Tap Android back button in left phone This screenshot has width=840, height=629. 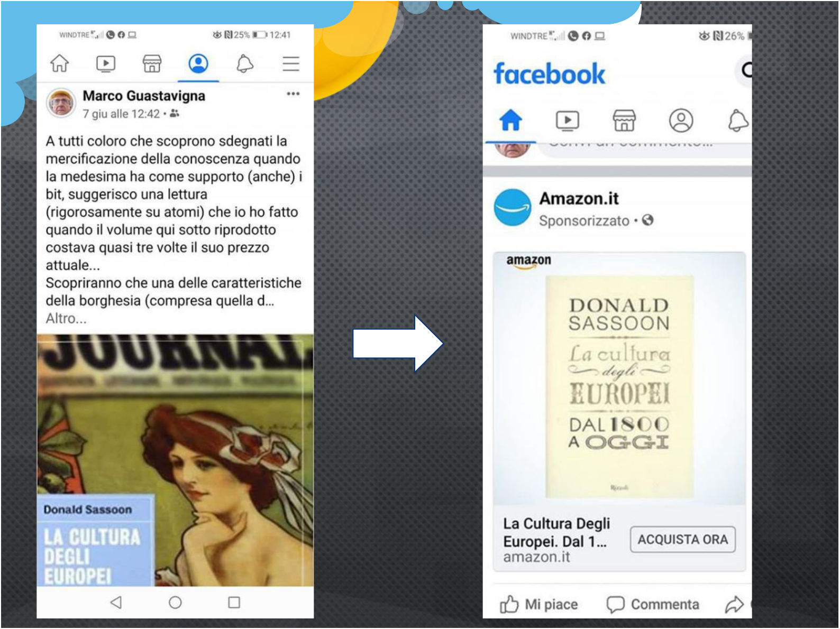[116, 602]
